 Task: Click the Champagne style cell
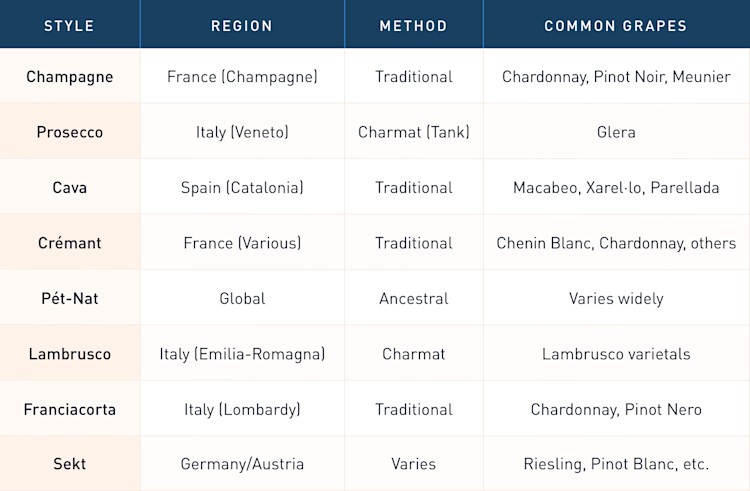coord(70,76)
